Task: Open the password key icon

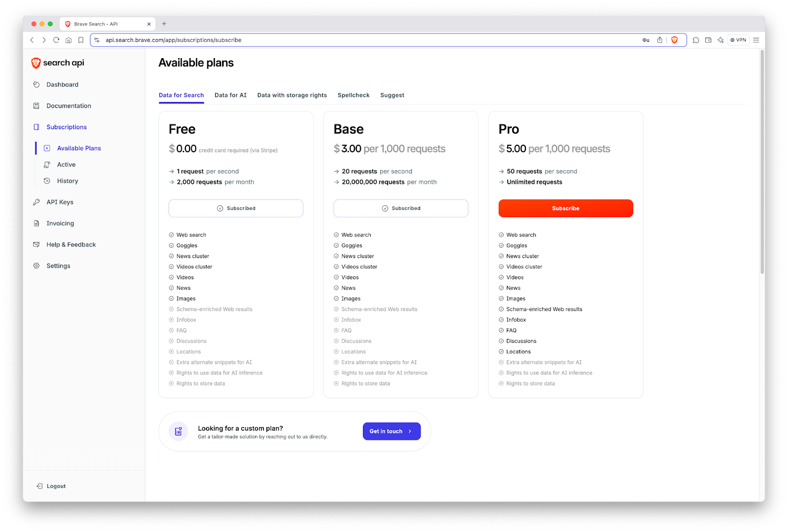Action: [646, 40]
